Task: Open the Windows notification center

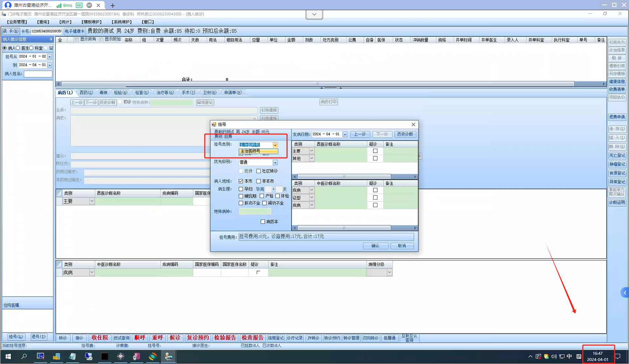Action: [618, 357]
